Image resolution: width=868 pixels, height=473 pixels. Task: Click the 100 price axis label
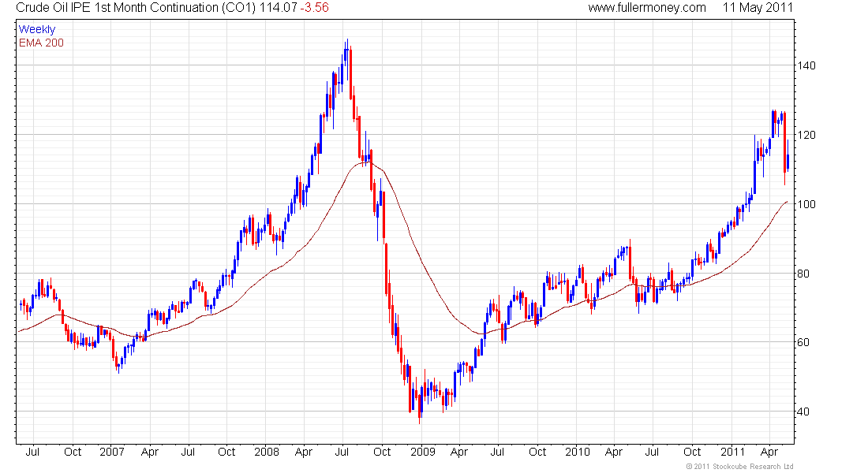(x=806, y=204)
